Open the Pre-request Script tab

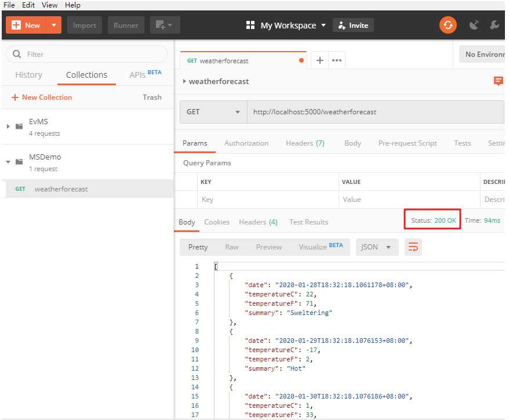[x=408, y=143]
